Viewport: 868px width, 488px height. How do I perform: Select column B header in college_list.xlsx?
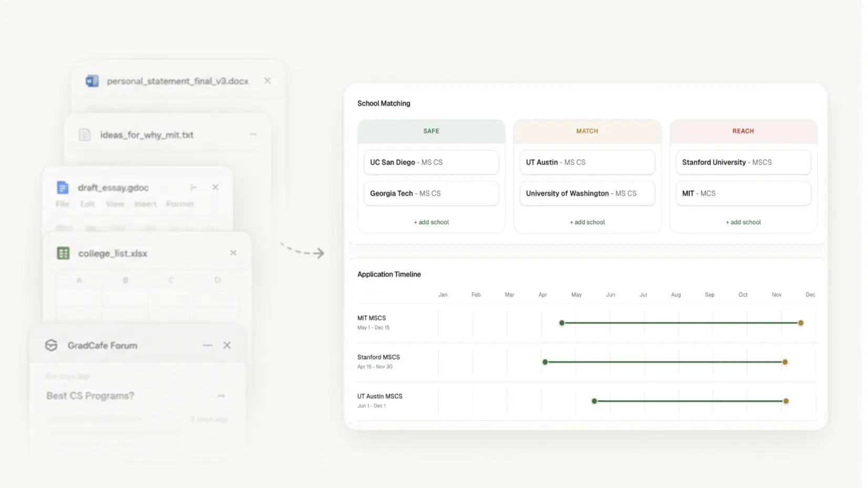pos(125,280)
